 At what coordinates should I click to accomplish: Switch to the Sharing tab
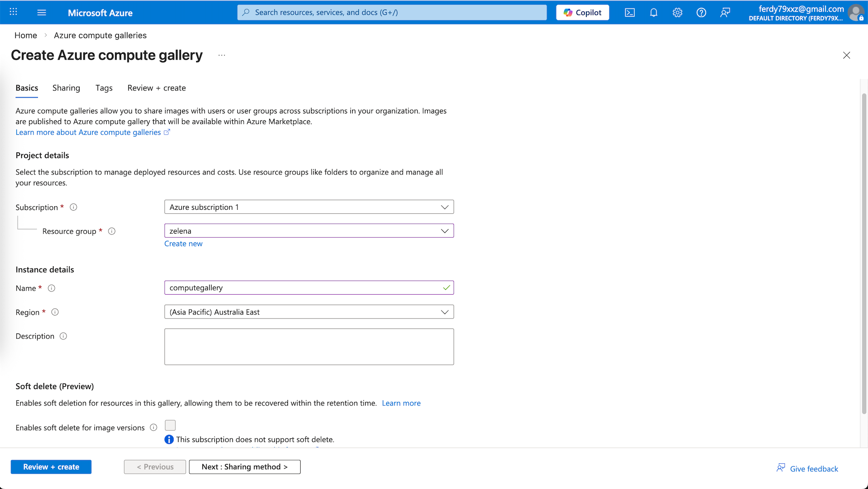pyautogui.click(x=66, y=88)
